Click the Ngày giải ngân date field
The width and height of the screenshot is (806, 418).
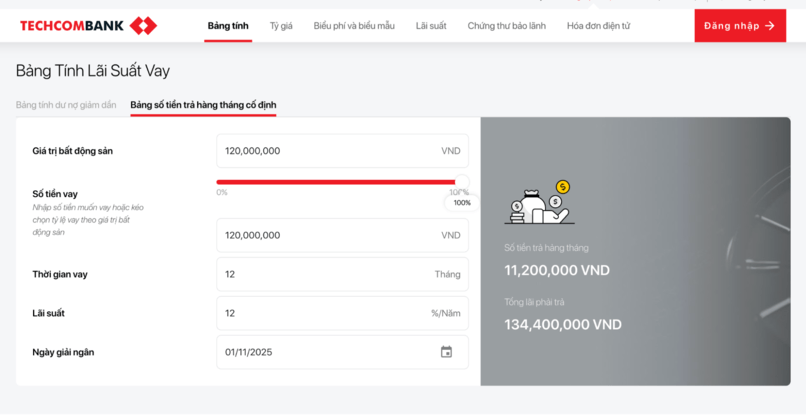tap(342, 352)
